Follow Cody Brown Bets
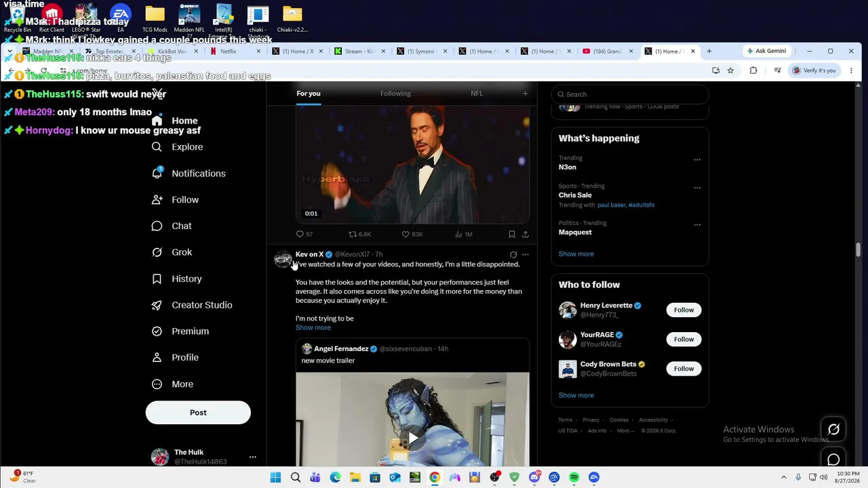The image size is (868, 488). (x=684, y=369)
